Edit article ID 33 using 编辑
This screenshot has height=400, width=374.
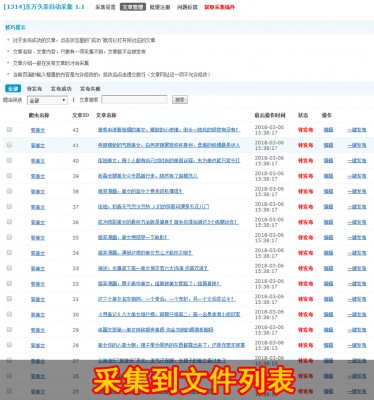click(x=328, y=268)
